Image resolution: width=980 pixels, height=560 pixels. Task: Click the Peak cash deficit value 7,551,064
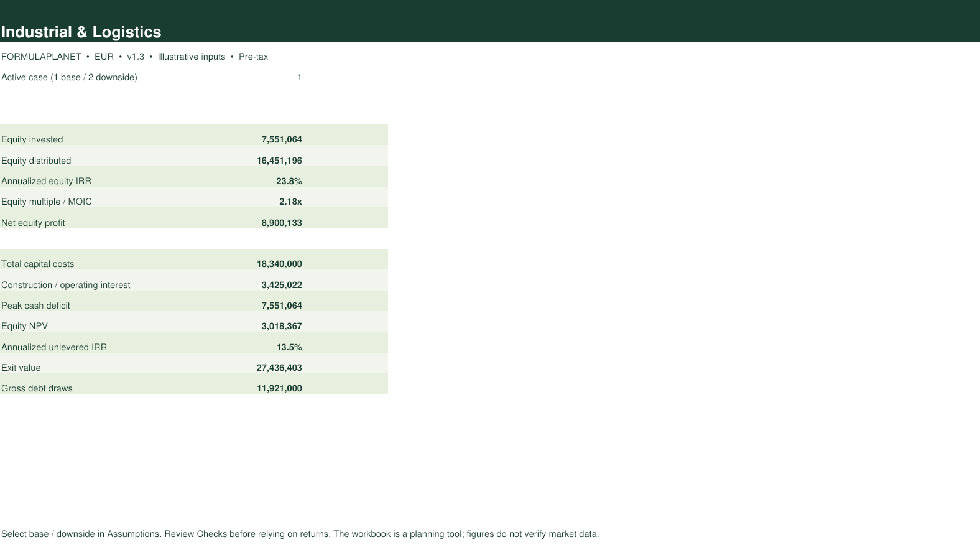click(x=282, y=306)
